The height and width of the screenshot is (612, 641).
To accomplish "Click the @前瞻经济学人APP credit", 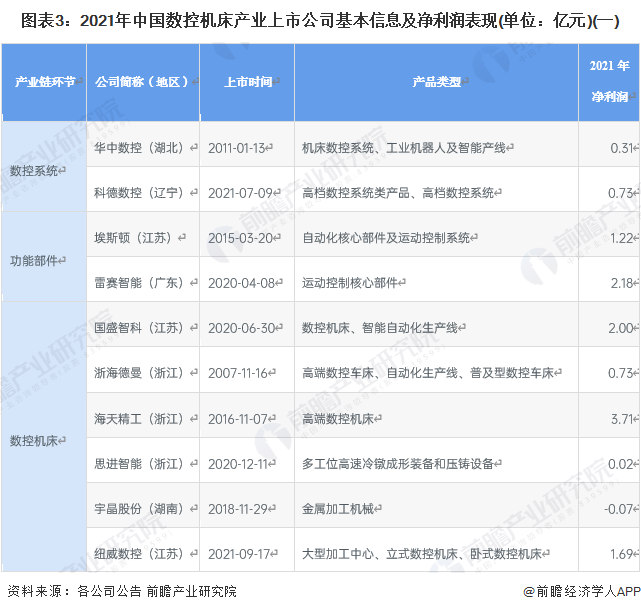I will tap(582, 591).
